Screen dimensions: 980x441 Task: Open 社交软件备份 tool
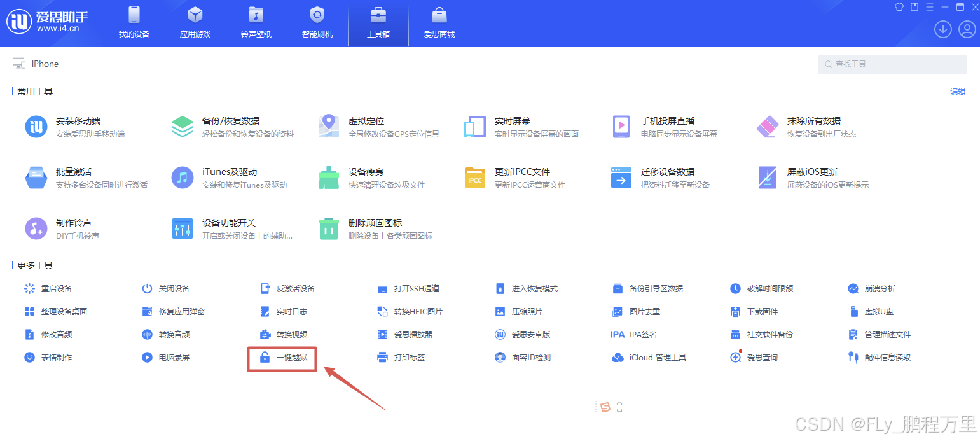[x=761, y=334]
